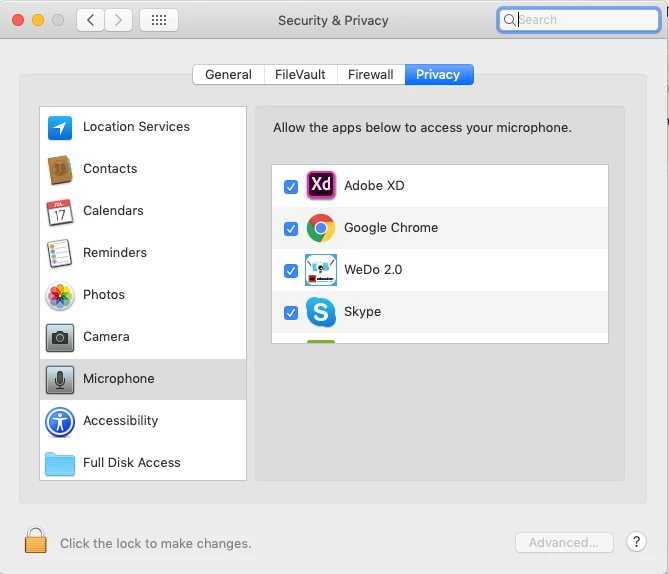
Task: Go forward with the right chevron button
Action: [118, 20]
